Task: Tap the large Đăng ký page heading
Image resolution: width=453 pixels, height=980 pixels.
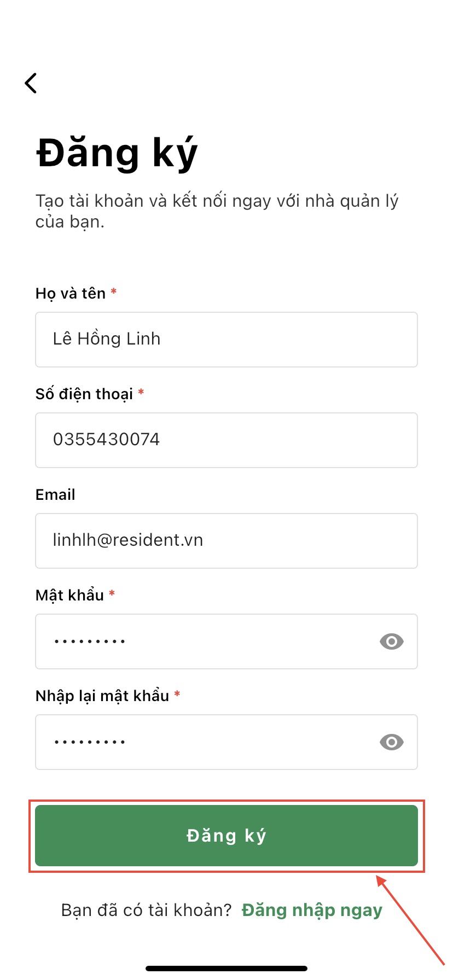Action: 117,153
